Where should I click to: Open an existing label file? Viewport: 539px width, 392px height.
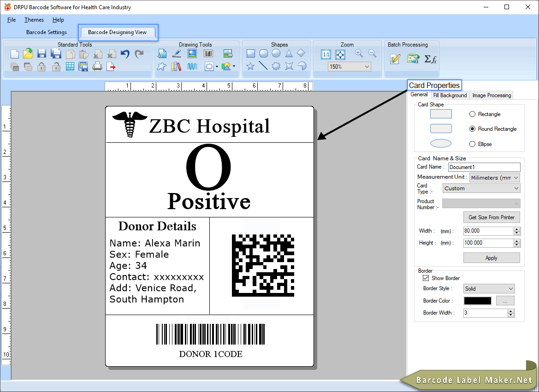[28, 53]
